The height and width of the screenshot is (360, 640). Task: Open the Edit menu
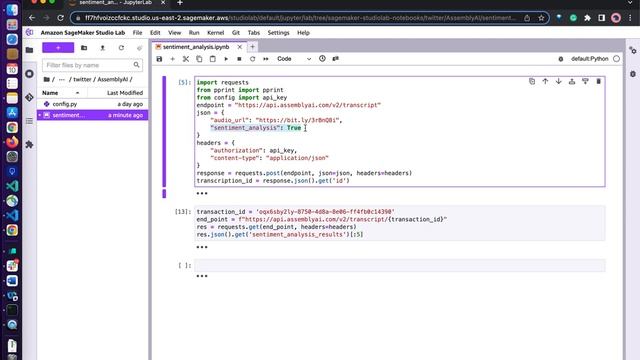pos(155,33)
